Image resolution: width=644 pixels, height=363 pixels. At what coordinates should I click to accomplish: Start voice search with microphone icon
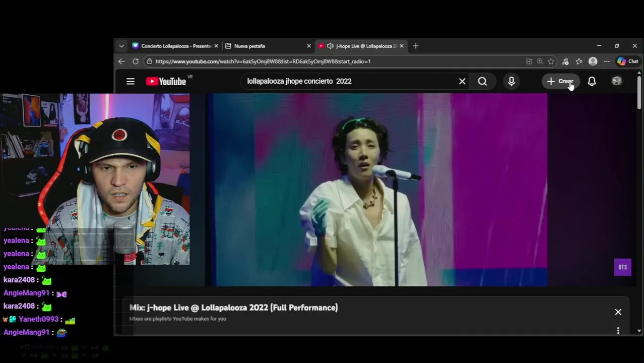click(x=511, y=81)
